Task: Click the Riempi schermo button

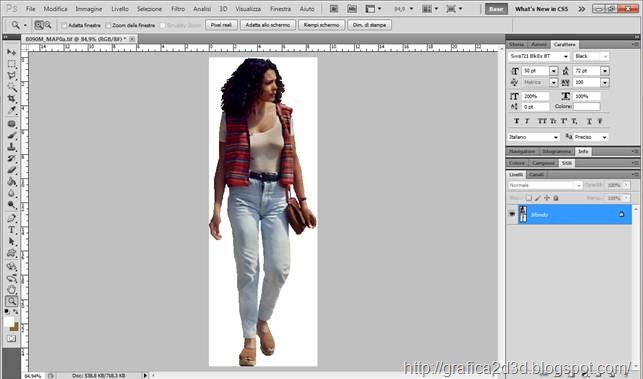Action: (x=322, y=25)
